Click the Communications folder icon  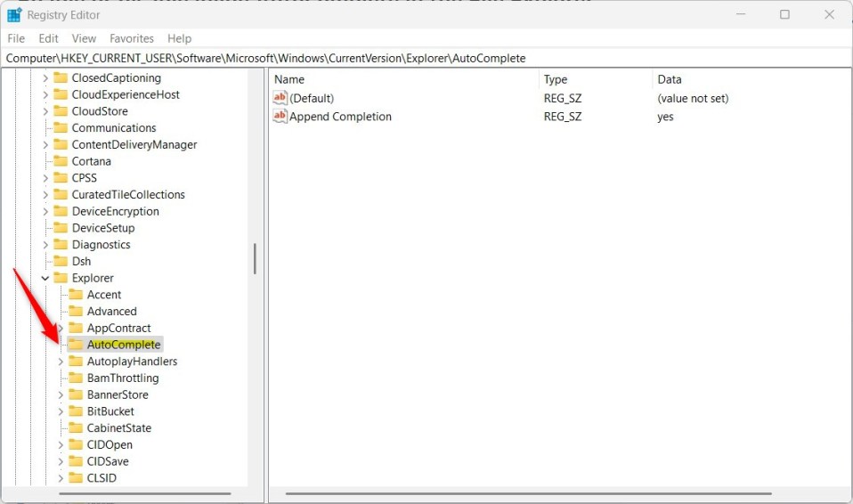pyautogui.click(x=61, y=128)
